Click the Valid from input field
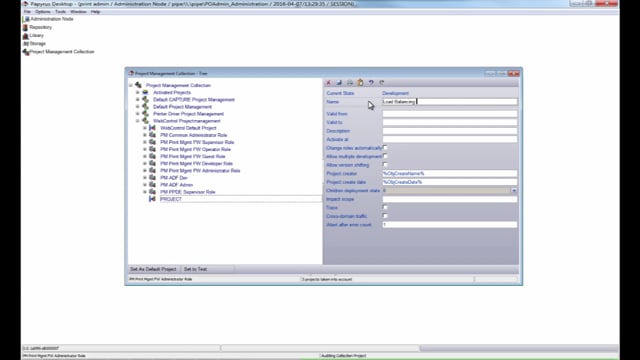Image resolution: width=640 pixels, height=360 pixels. tap(450, 114)
